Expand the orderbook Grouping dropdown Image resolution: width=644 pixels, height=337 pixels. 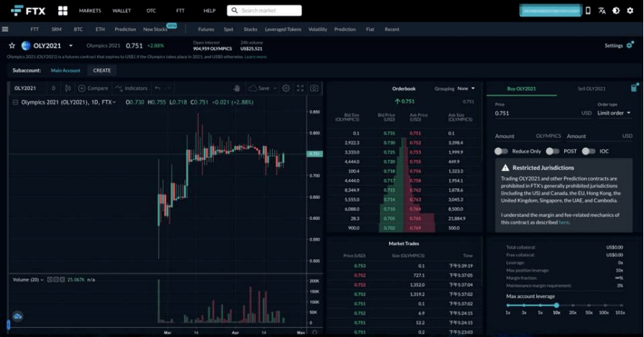(x=466, y=88)
